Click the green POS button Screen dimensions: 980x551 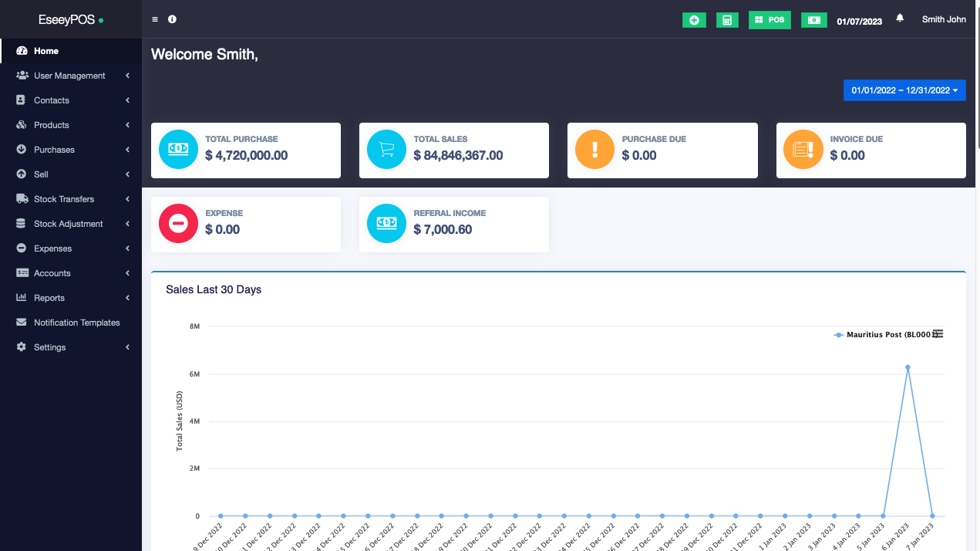pyautogui.click(x=770, y=20)
